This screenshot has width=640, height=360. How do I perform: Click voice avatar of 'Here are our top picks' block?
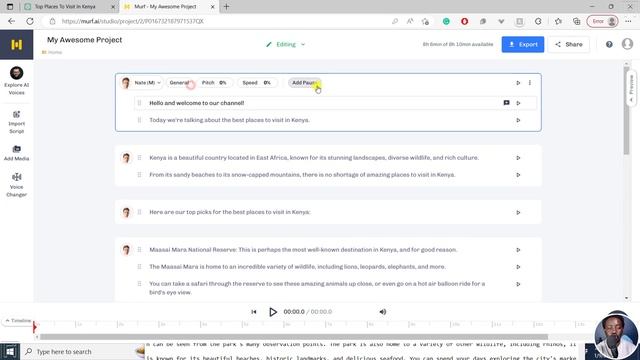pyautogui.click(x=126, y=213)
